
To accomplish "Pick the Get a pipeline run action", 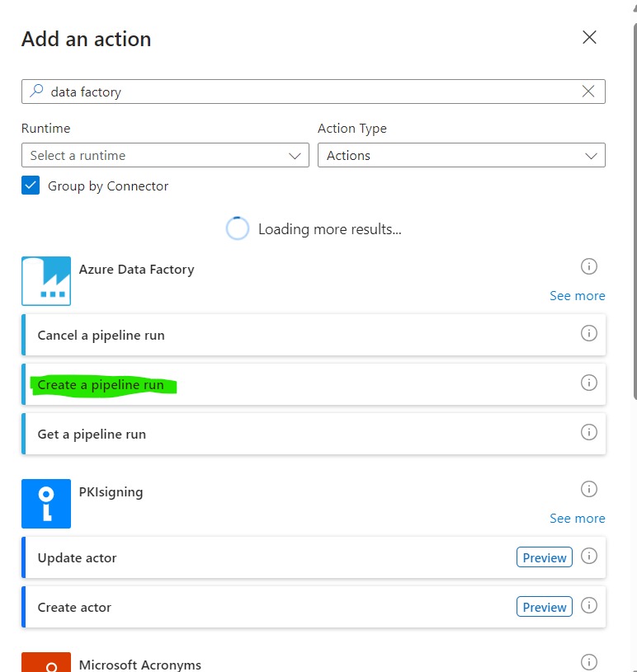I will point(314,434).
